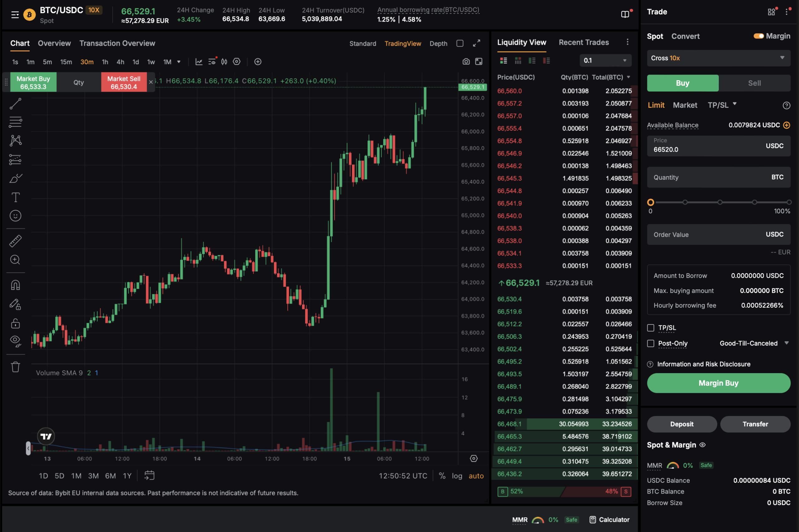Image resolution: width=799 pixels, height=532 pixels.
Task: Set quantity slider to 100% marker
Action: [789, 202]
